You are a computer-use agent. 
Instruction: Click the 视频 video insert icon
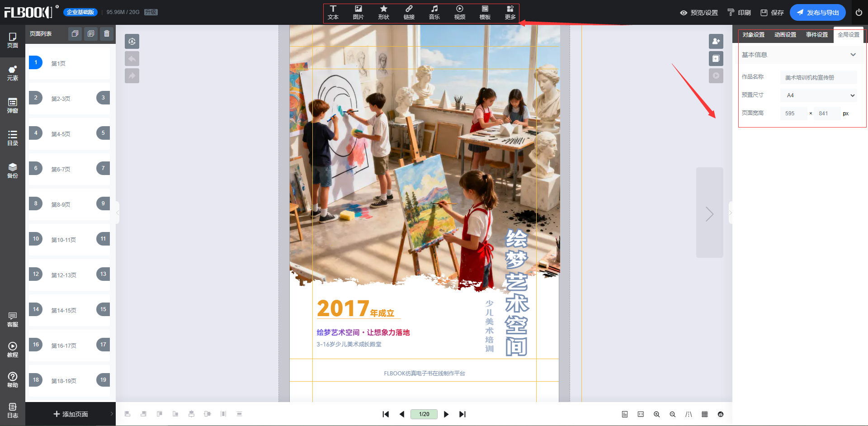click(459, 12)
